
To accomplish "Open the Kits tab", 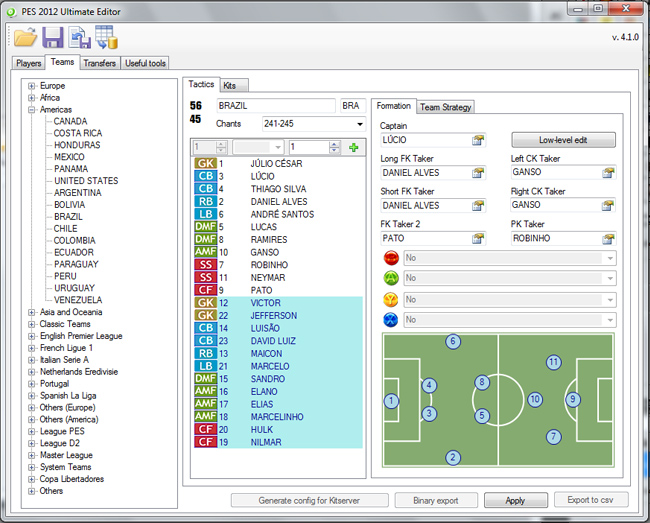I will 234,85.
